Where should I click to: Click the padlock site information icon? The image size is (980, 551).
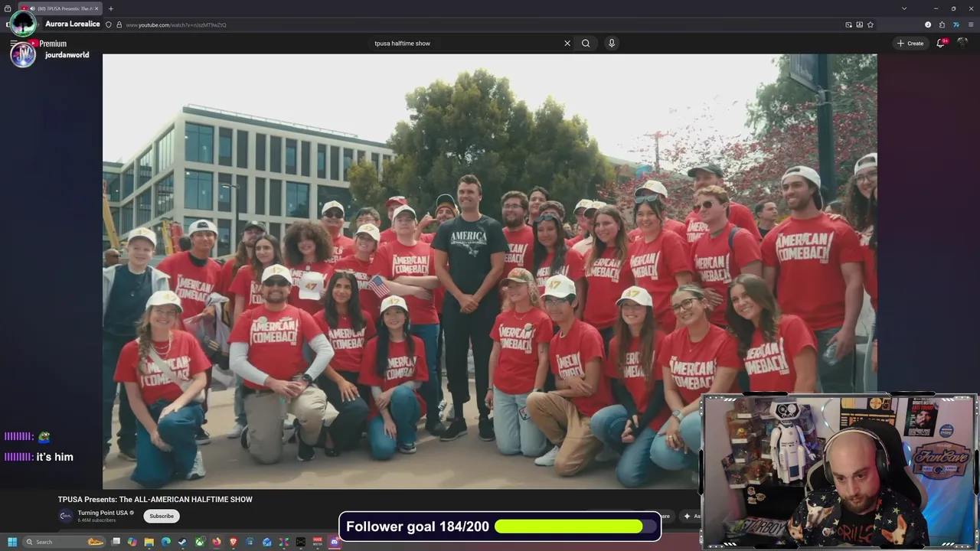pyautogui.click(x=118, y=24)
